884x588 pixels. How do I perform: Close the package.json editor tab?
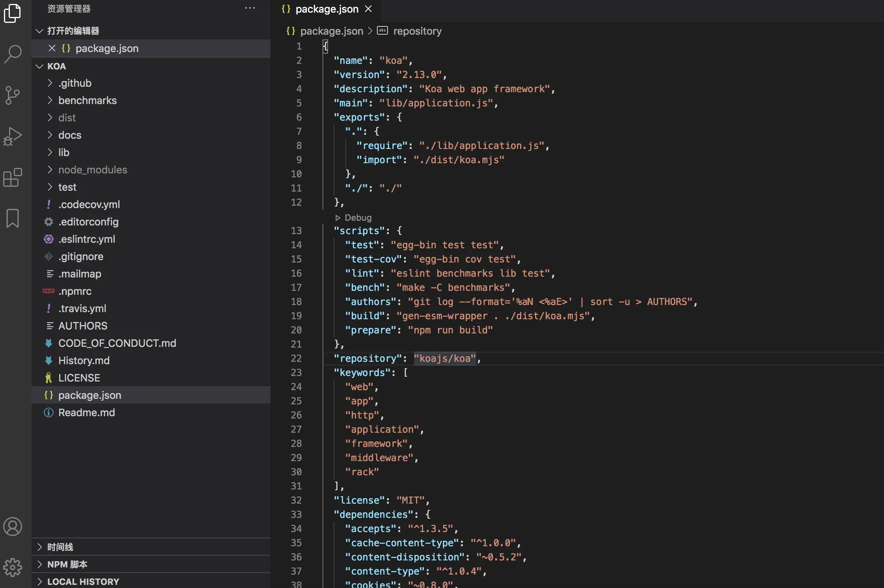pos(368,9)
